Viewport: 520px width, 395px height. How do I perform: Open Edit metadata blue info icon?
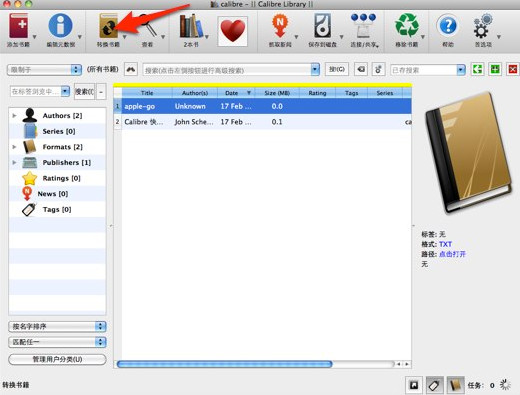60,25
